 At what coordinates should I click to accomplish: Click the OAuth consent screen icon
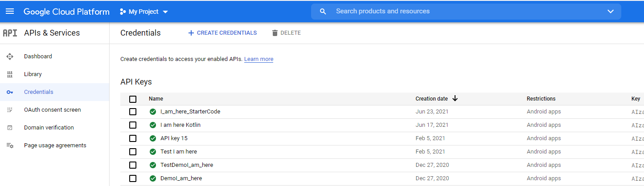10,110
